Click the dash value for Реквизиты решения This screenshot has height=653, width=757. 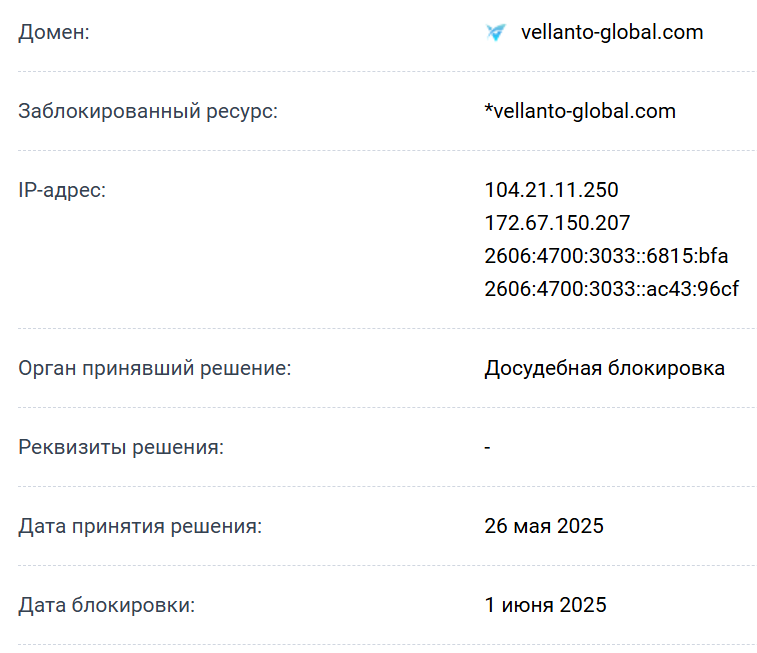487,447
